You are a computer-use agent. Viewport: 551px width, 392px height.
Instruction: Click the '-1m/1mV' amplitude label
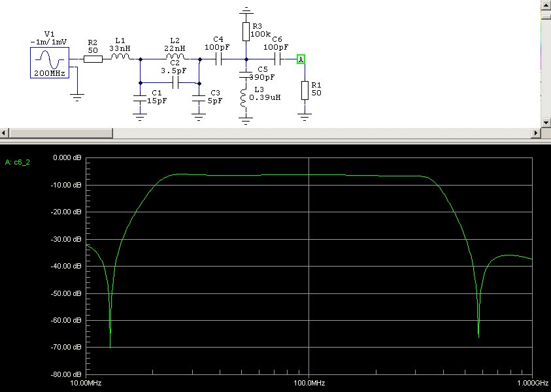click(x=48, y=42)
